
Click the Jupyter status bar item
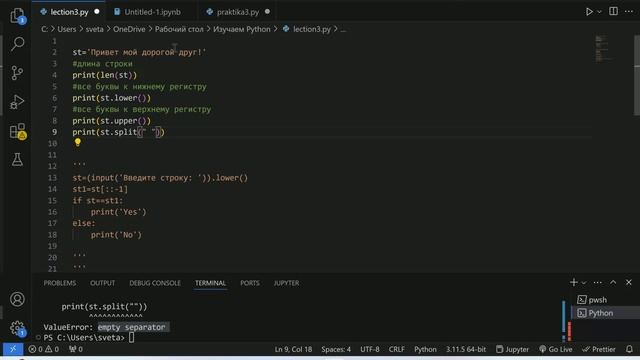(512, 349)
